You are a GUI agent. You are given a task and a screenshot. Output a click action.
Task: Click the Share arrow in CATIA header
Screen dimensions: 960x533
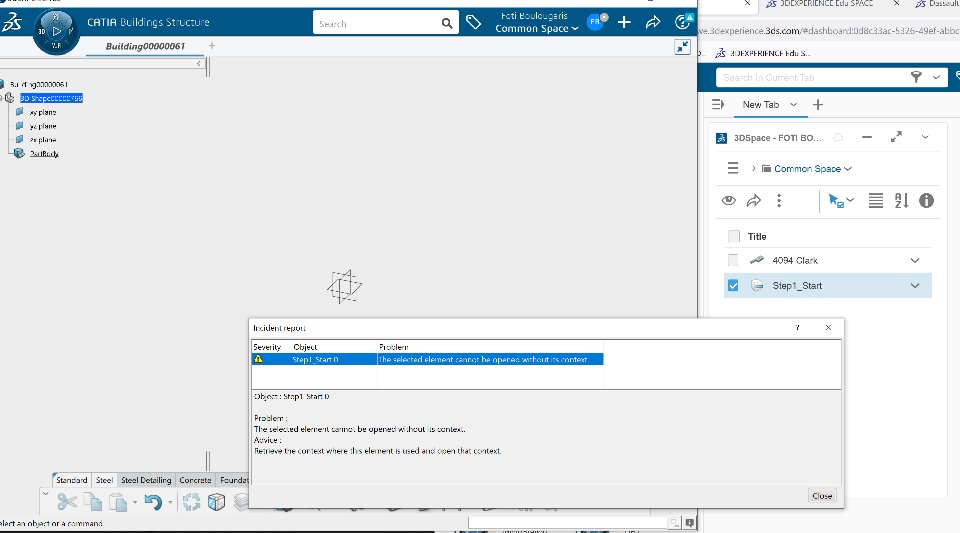(x=653, y=23)
